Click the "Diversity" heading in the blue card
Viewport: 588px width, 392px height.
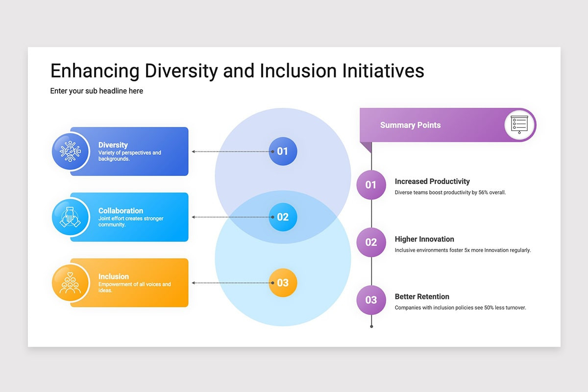[113, 145]
